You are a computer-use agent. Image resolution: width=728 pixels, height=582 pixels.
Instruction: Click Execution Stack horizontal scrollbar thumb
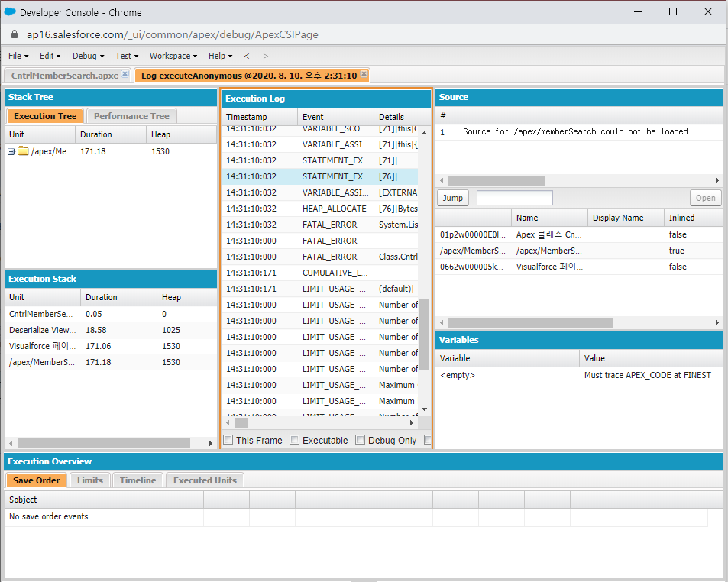pyautogui.click(x=104, y=443)
